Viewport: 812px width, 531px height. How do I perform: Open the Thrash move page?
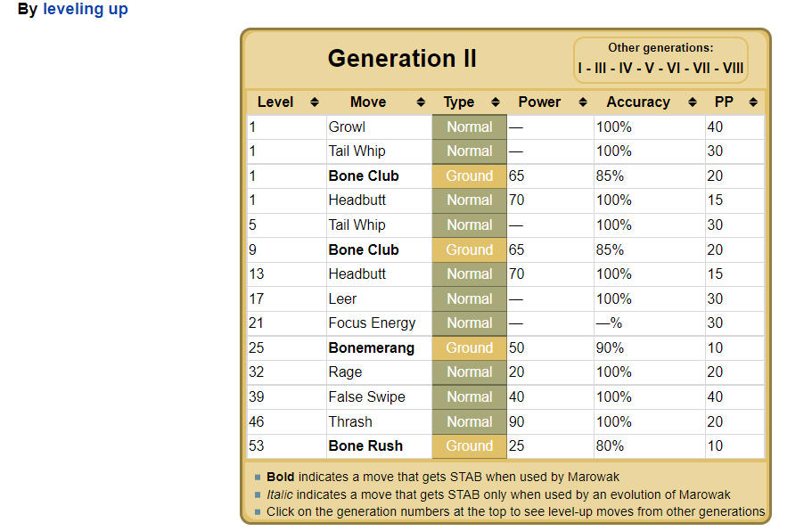pos(350,421)
